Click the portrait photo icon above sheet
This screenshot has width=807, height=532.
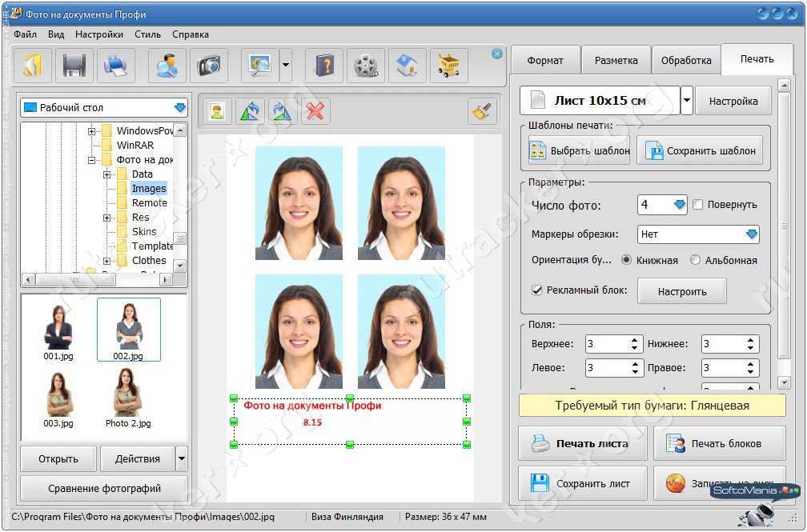pyautogui.click(x=217, y=110)
